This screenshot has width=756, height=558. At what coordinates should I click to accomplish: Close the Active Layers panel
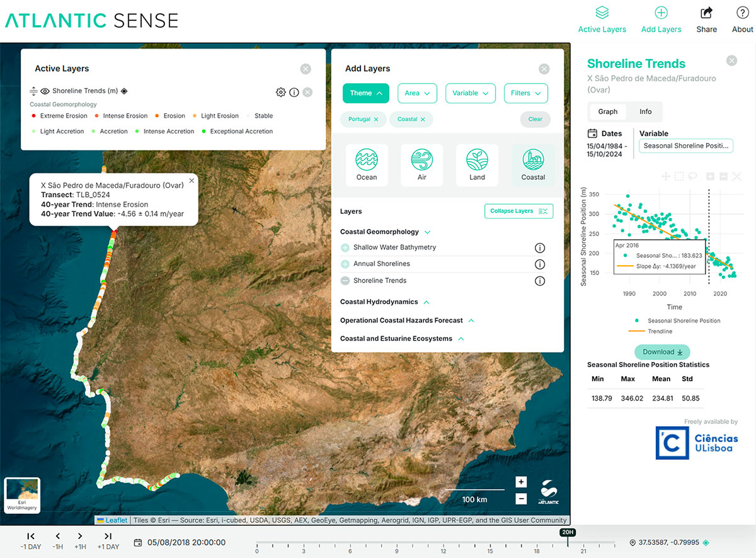pyautogui.click(x=306, y=69)
